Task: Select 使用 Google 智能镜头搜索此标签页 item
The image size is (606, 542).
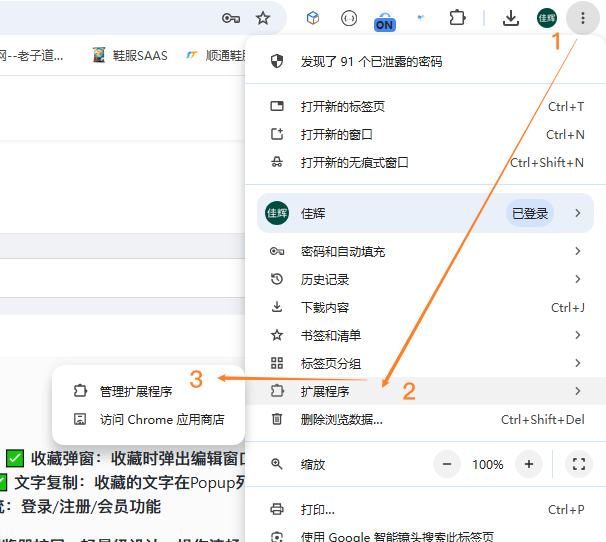Action: (425, 535)
